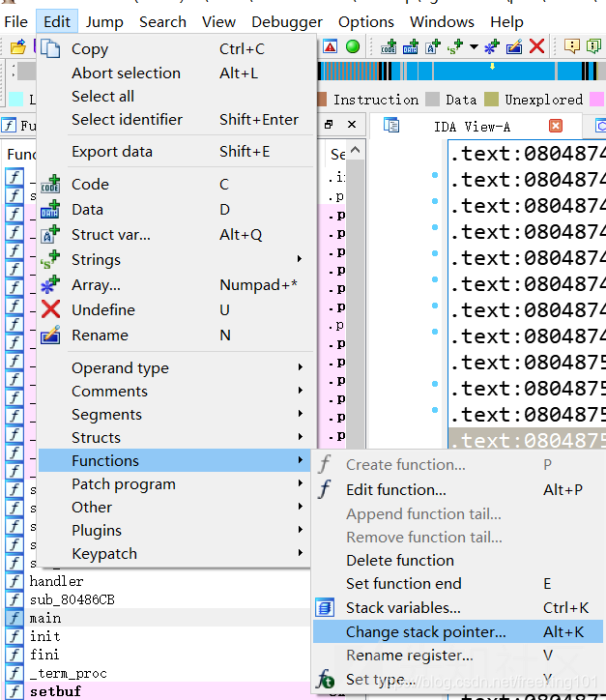The image size is (606, 700).
Task: Click the green repeatable comment toolbar icon
Action: 594,46
